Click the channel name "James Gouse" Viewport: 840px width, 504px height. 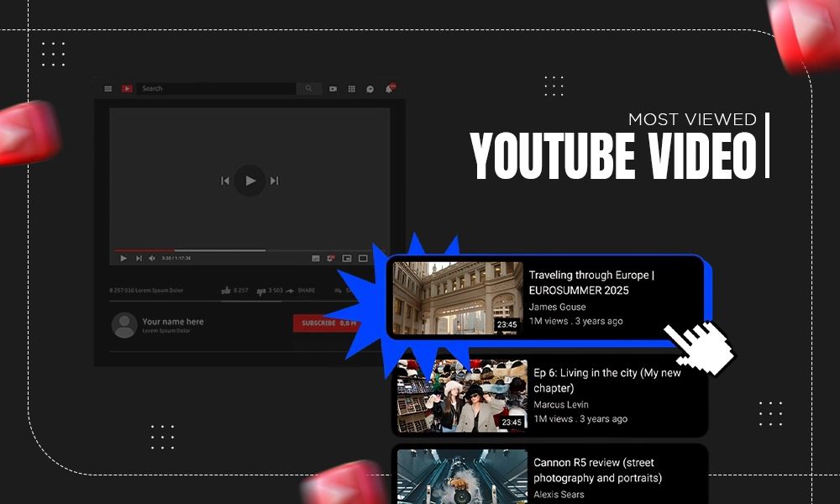click(x=557, y=307)
